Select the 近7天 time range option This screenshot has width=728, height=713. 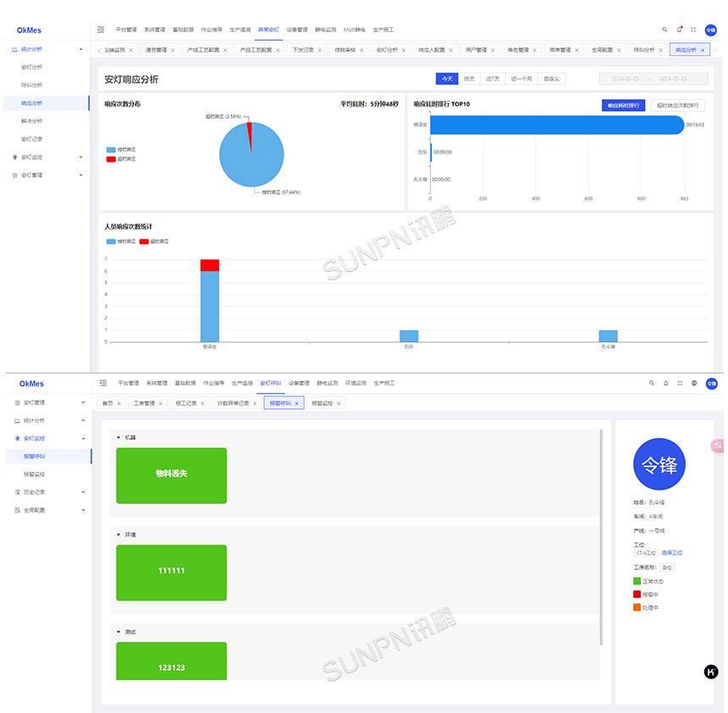[x=492, y=79]
